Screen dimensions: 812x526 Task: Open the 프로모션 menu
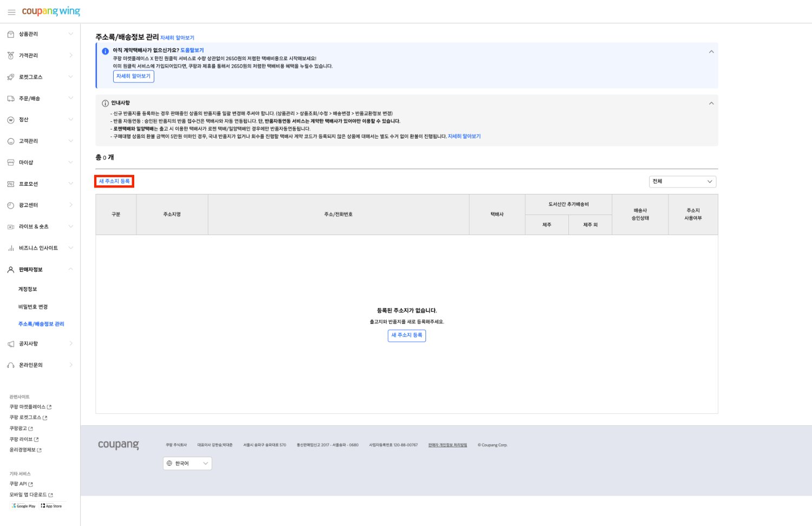(x=40, y=184)
